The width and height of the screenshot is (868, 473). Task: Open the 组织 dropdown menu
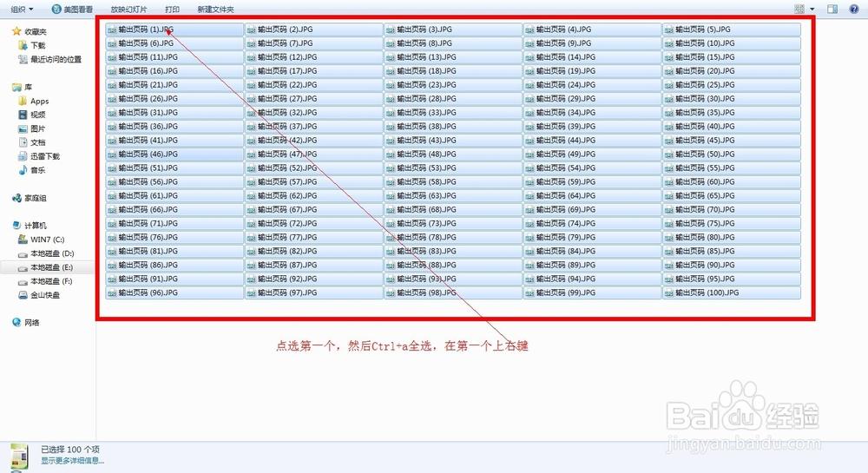pyautogui.click(x=23, y=9)
